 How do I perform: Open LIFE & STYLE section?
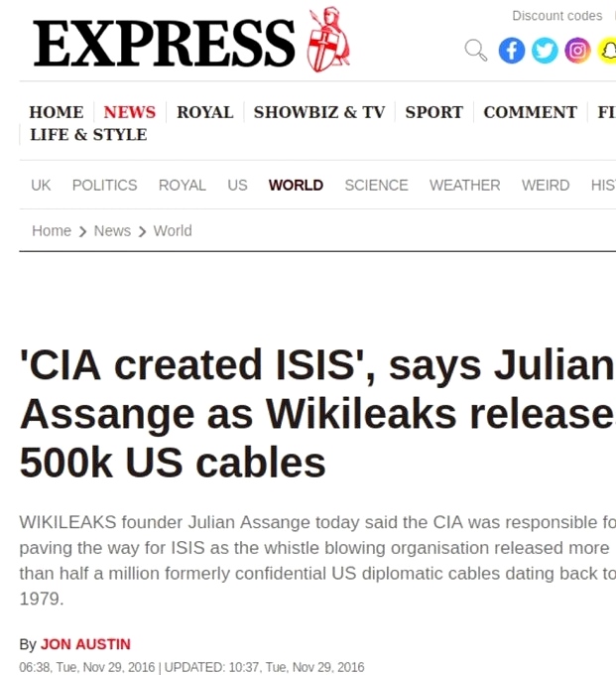click(x=88, y=135)
